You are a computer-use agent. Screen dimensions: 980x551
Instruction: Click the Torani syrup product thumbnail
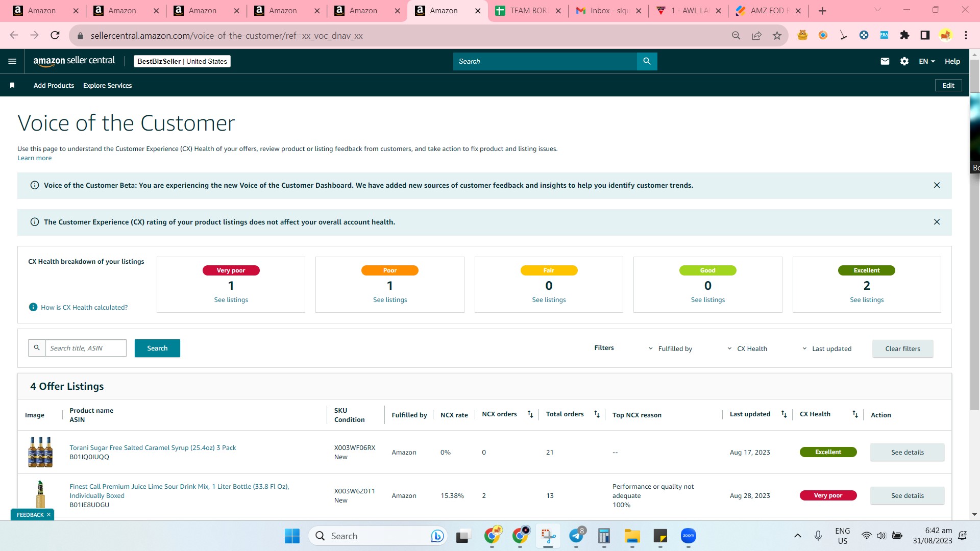(40, 452)
